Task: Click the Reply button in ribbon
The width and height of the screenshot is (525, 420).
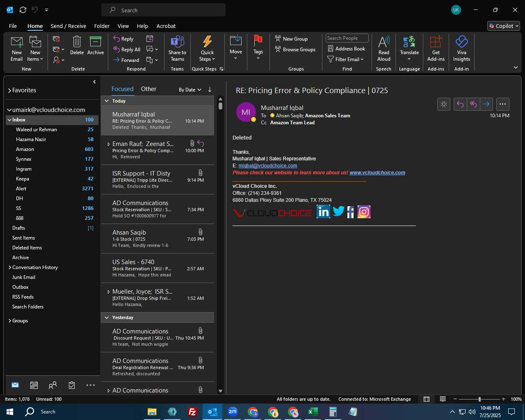Action: tap(123, 39)
